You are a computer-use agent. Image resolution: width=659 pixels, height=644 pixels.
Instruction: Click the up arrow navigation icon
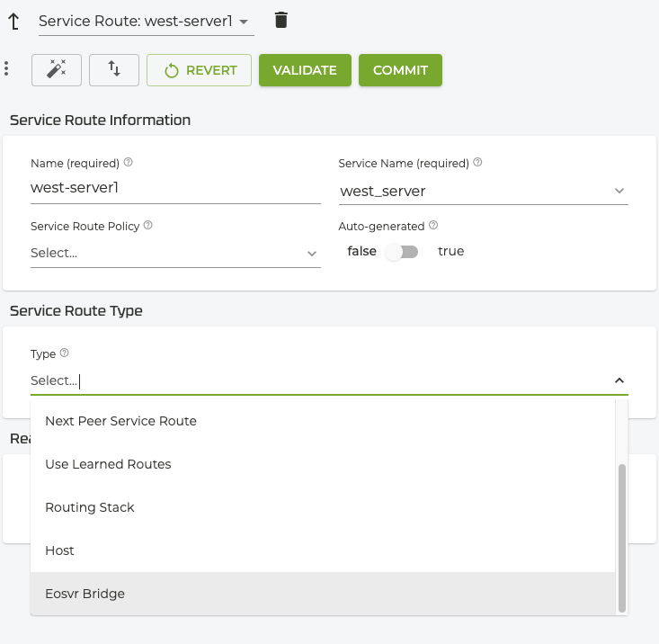13,21
